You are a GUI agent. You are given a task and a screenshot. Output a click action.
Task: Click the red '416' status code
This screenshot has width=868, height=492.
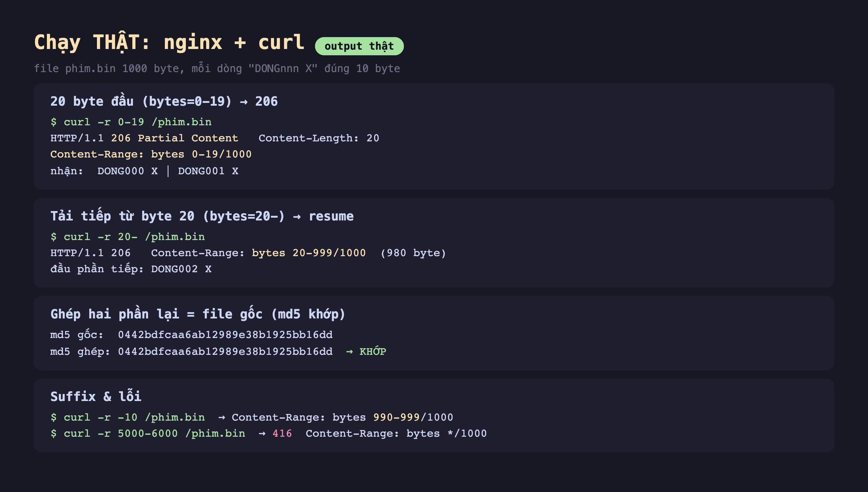click(282, 433)
